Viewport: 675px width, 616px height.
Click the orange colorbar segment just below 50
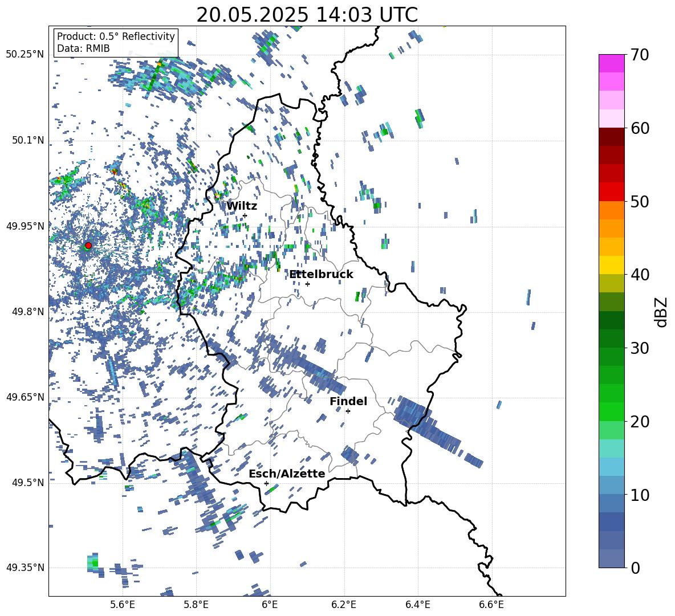click(611, 210)
